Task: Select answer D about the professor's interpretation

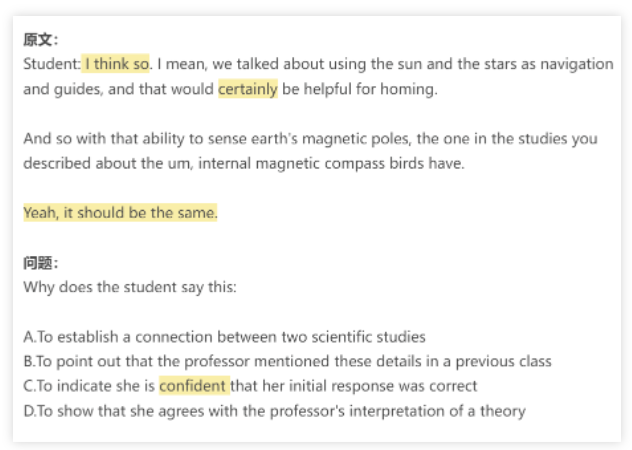Action: [274, 410]
